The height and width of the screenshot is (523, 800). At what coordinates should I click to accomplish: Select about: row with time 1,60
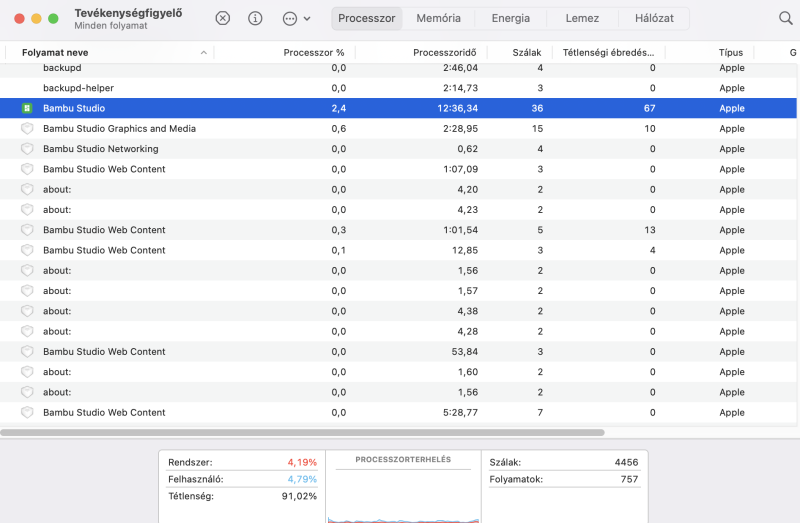click(x=398, y=372)
